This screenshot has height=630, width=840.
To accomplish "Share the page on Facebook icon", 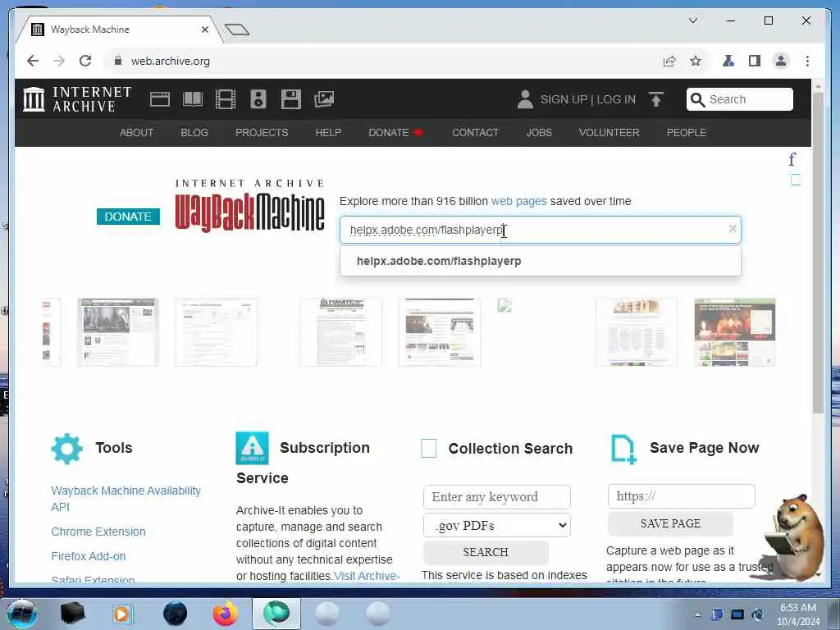I will (x=792, y=159).
